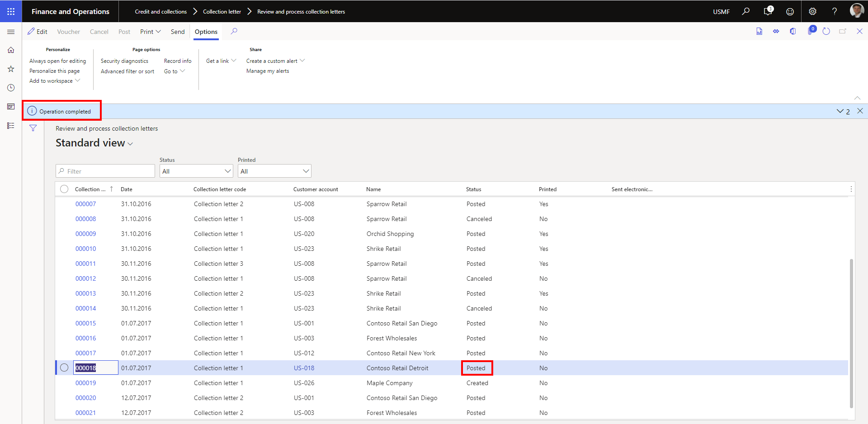Open the feedback smiley icon

(790, 12)
